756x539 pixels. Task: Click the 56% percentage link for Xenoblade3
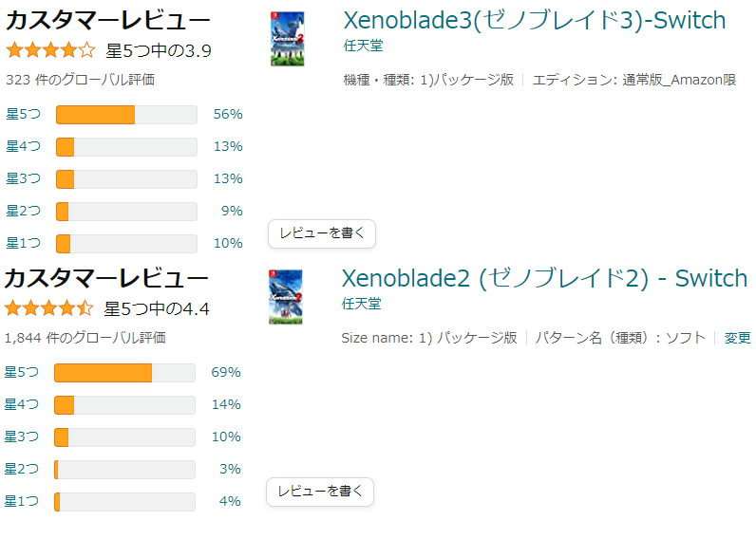click(x=228, y=114)
